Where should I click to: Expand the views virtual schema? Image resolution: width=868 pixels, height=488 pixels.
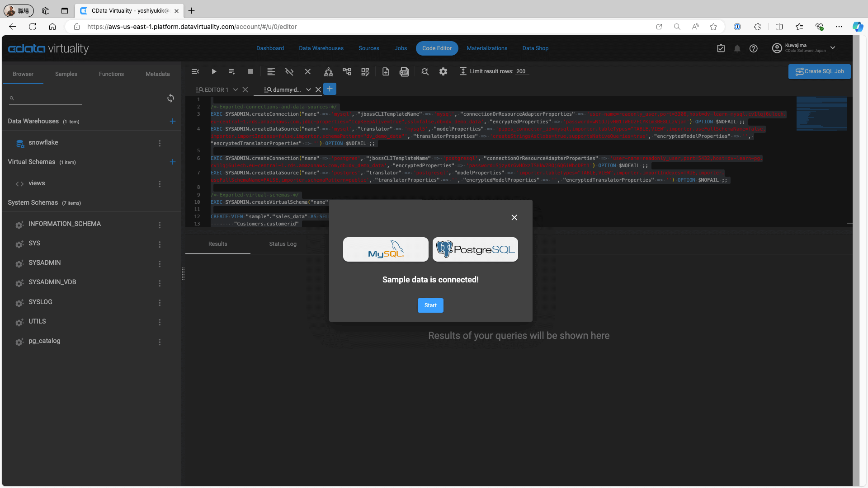37,183
